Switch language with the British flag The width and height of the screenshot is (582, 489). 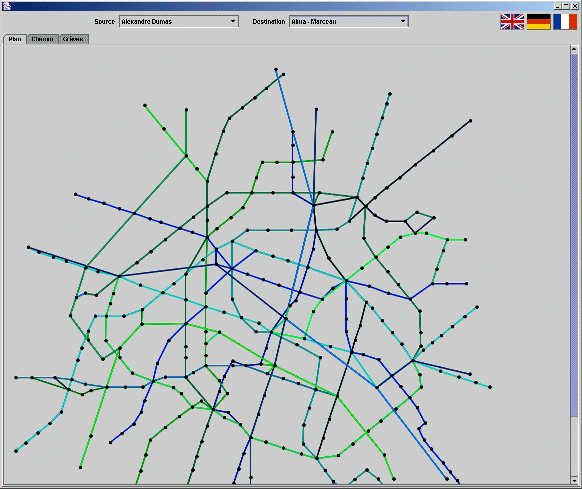(x=512, y=22)
